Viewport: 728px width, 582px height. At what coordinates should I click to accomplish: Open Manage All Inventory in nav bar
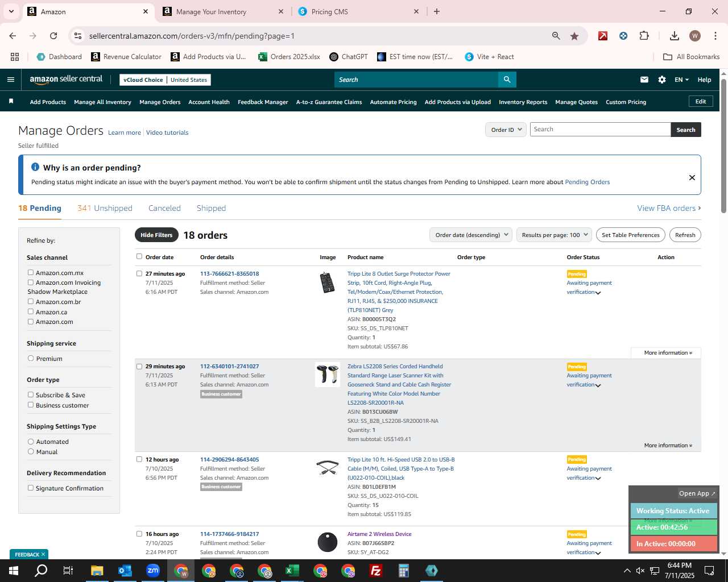point(102,102)
